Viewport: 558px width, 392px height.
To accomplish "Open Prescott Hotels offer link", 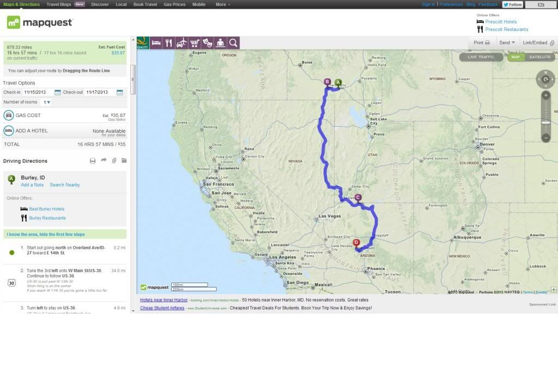I will [501, 22].
